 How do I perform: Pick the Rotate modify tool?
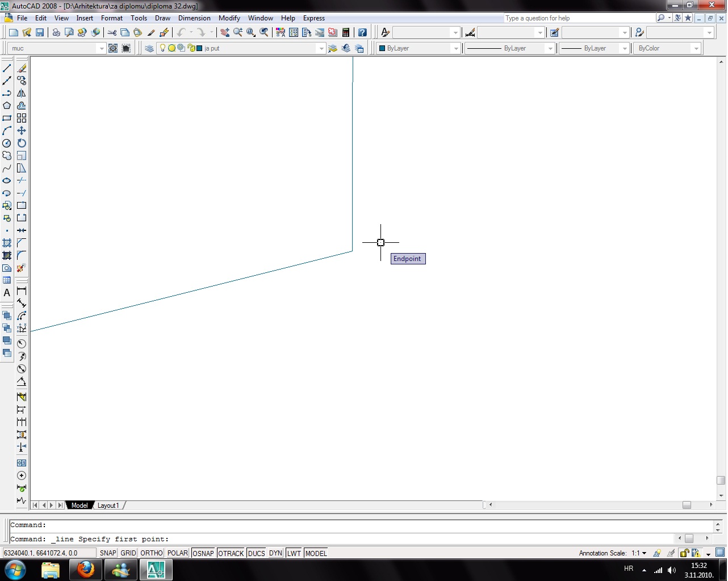22,143
